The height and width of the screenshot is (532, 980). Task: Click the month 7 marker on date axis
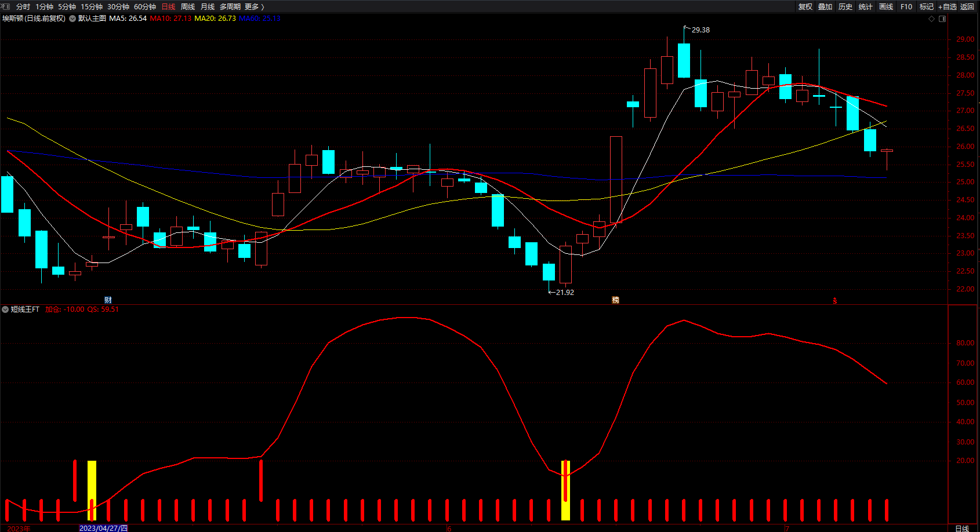click(x=787, y=528)
